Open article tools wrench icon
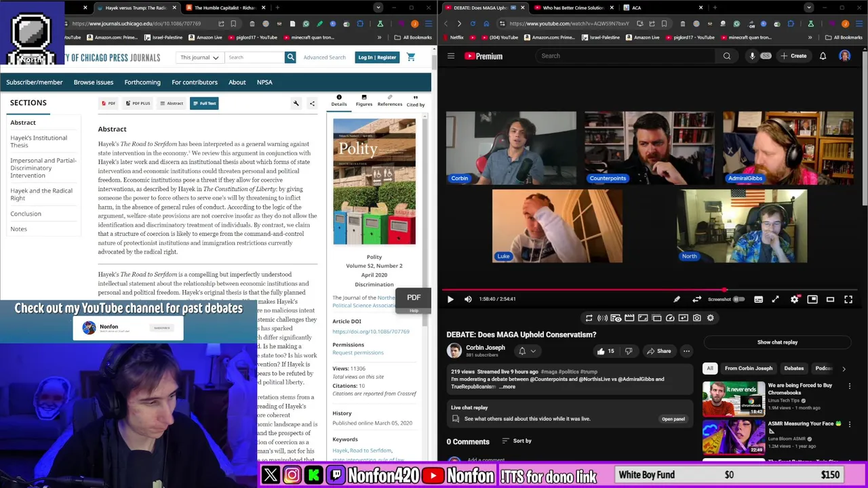868x488 pixels. [296, 104]
